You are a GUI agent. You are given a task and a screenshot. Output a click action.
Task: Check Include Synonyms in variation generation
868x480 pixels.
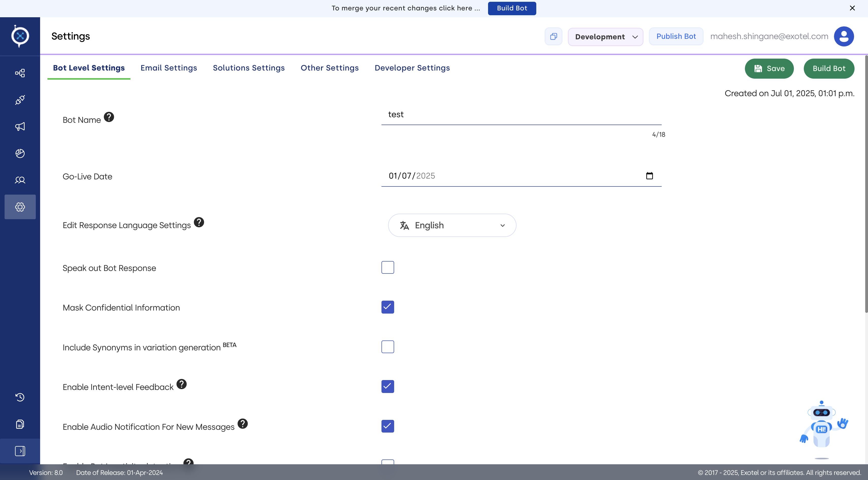click(x=388, y=347)
